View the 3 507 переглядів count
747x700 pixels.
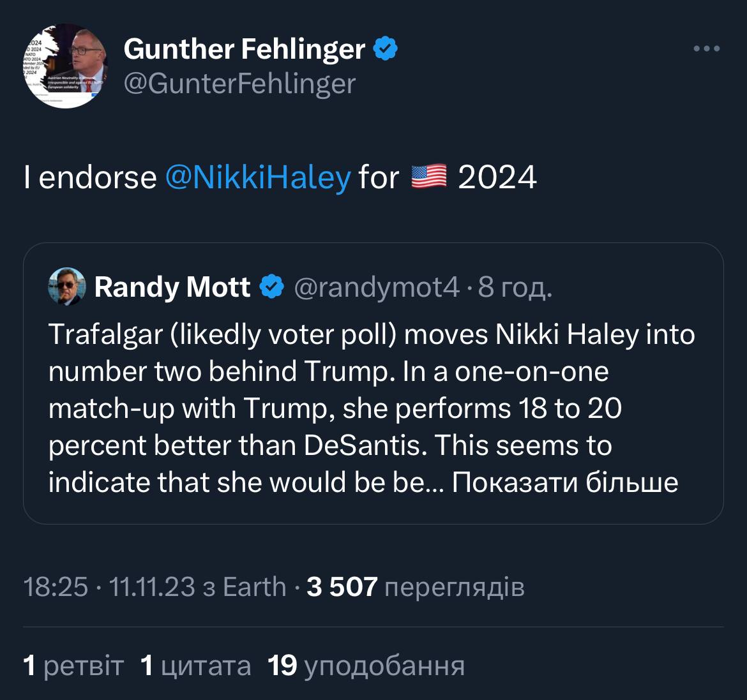click(415, 586)
